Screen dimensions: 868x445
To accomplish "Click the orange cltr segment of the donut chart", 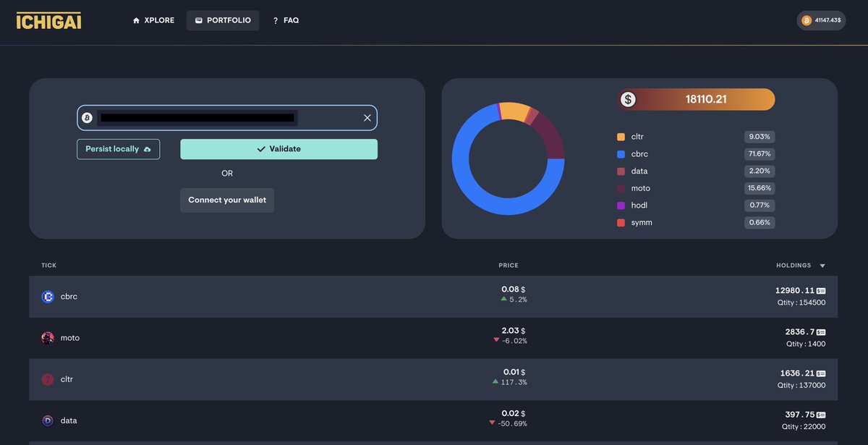I will click(515, 111).
